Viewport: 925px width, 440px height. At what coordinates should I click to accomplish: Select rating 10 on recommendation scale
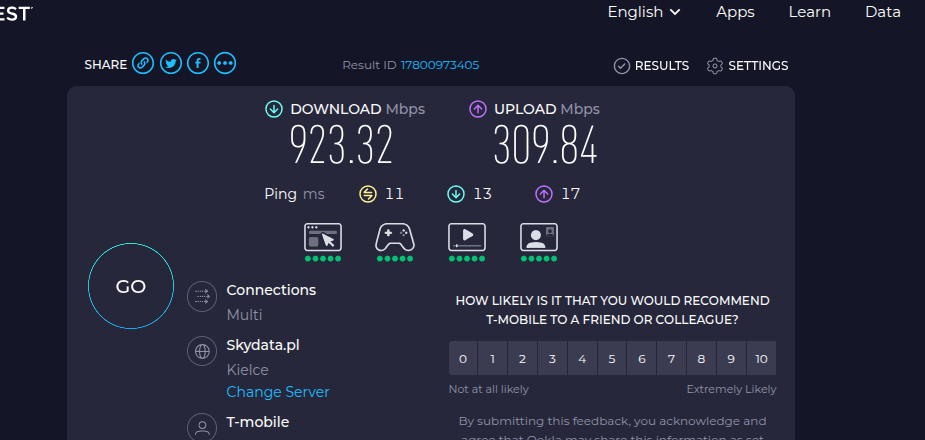(761, 359)
